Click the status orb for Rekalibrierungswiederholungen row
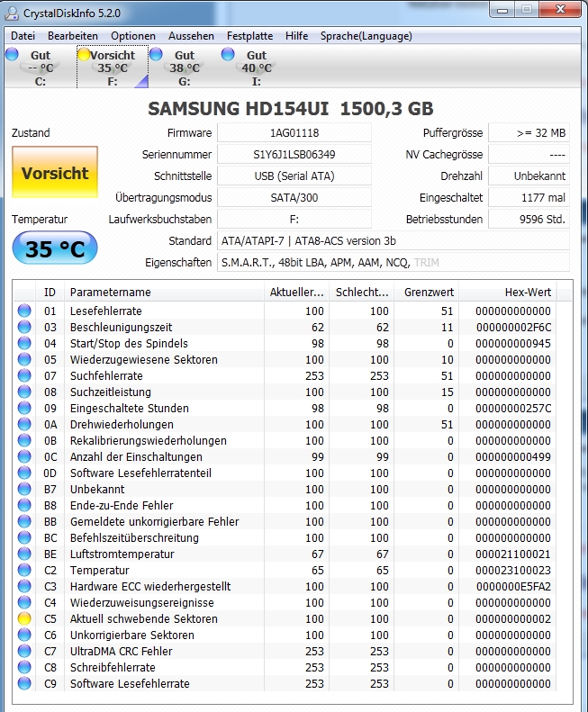 [x=24, y=440]
